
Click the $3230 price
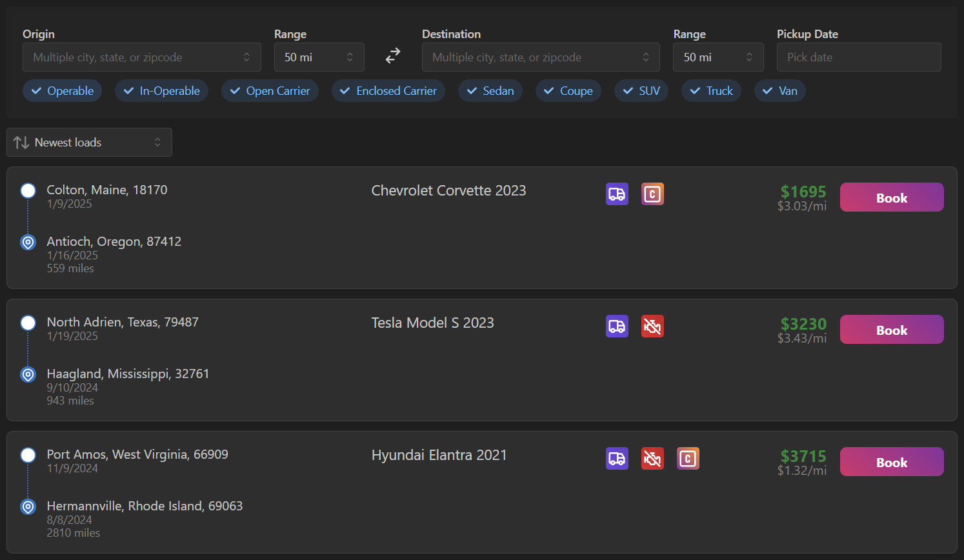[x=803, y=324]
